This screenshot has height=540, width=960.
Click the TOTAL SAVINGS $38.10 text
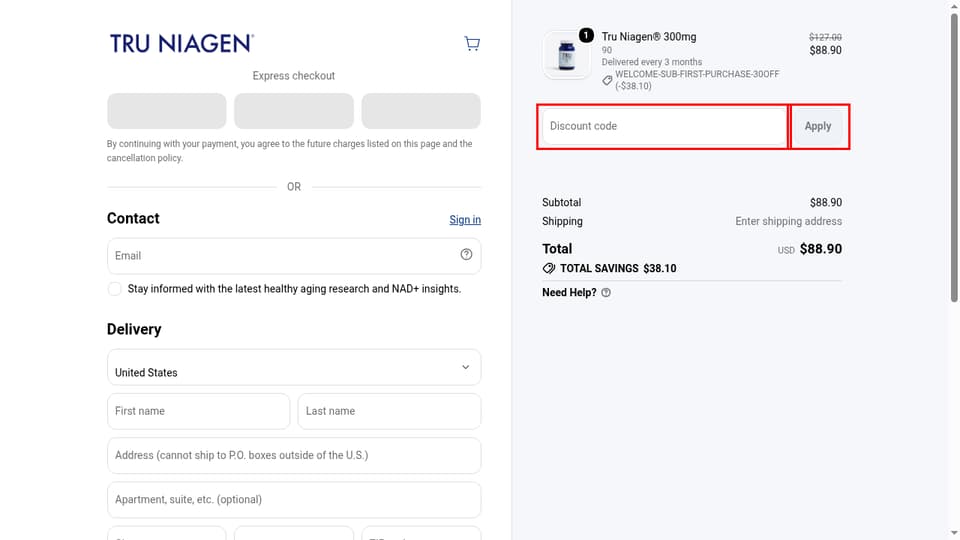tap(618, 268)
